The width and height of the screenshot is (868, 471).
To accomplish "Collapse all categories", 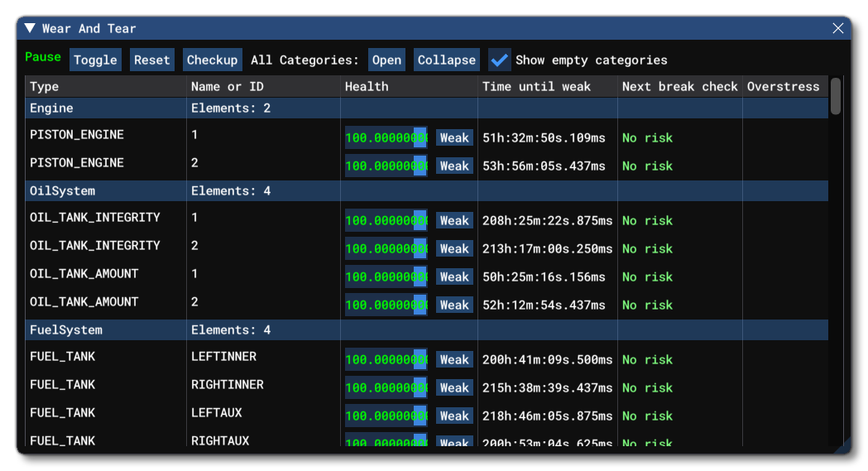I will pos(446,60).
